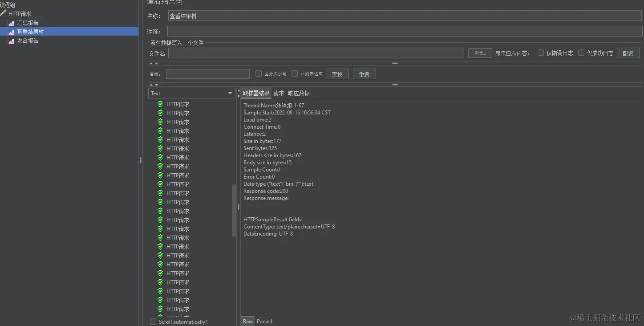Click the right-pointing expand arrow beside 取样器结果 tab

point(239,96)
